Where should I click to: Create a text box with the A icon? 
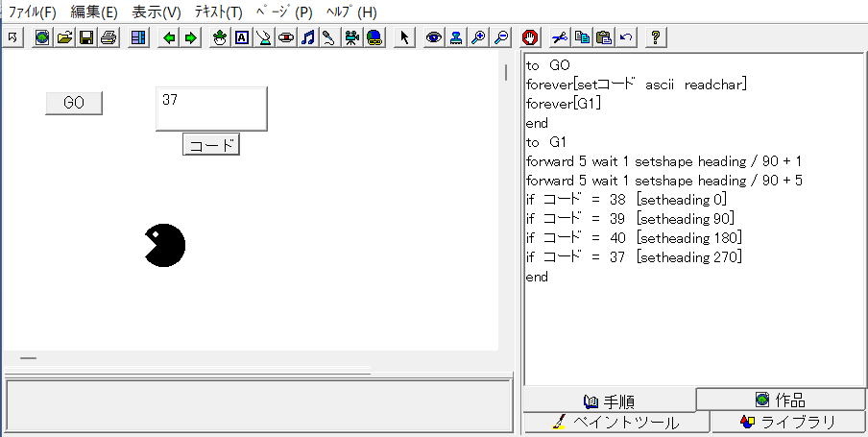tap(242, 37)
